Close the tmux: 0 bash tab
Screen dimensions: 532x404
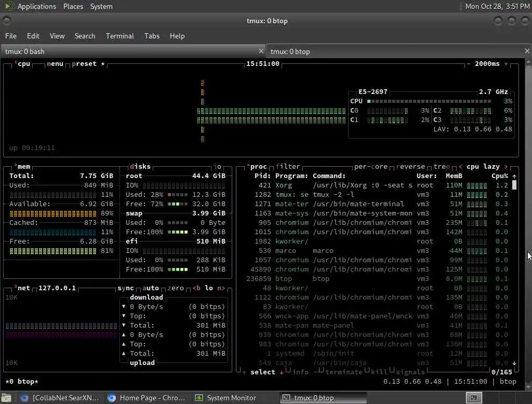(261, 51)
